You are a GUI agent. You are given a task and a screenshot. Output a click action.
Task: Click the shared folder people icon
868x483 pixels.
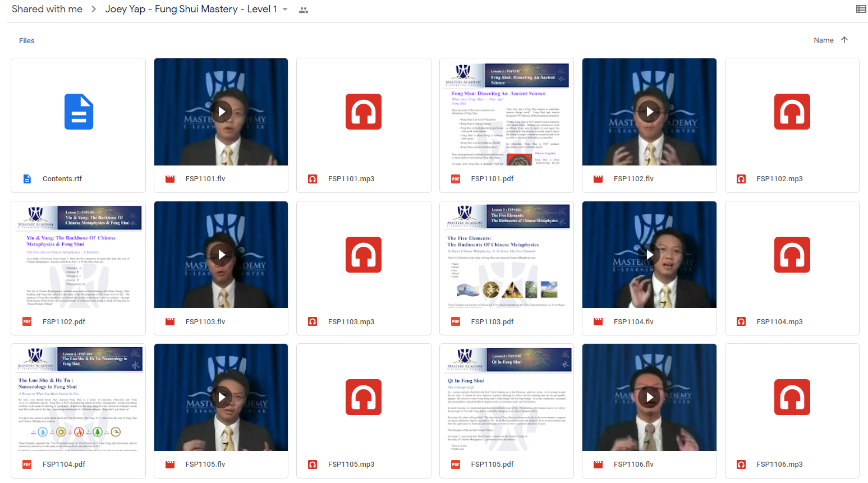(x=304, y=10)
